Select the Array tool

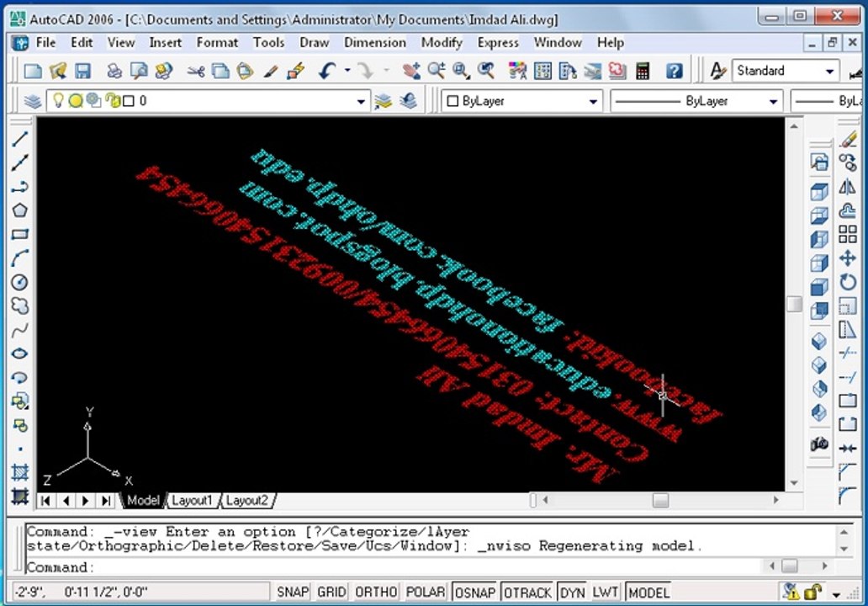(x=848, y=234)
